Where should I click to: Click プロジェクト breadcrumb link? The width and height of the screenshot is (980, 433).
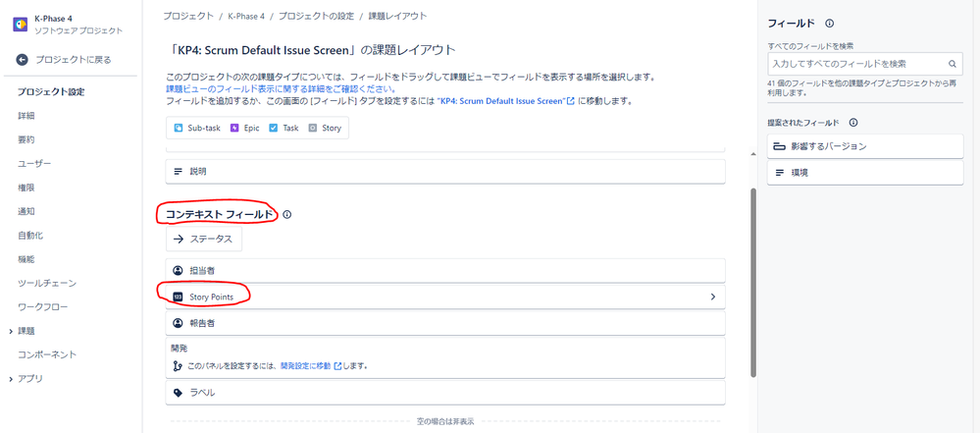coord(187,17)
